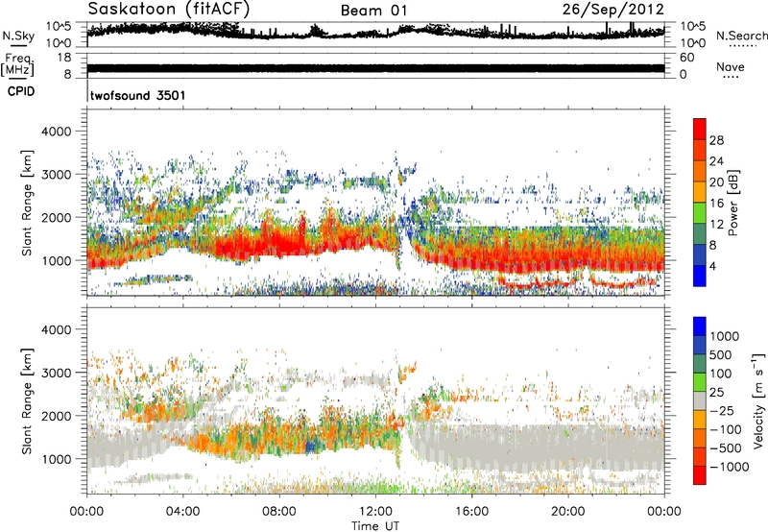Click the 'Time UT' axis label
Image resolution: width=768 pixels, height=532 pixels.
click(375, 526)
